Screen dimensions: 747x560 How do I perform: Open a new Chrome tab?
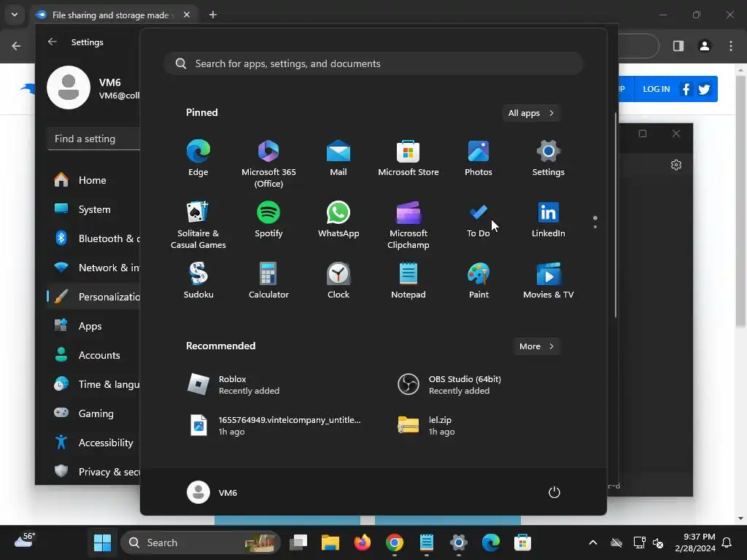point(213,15)
